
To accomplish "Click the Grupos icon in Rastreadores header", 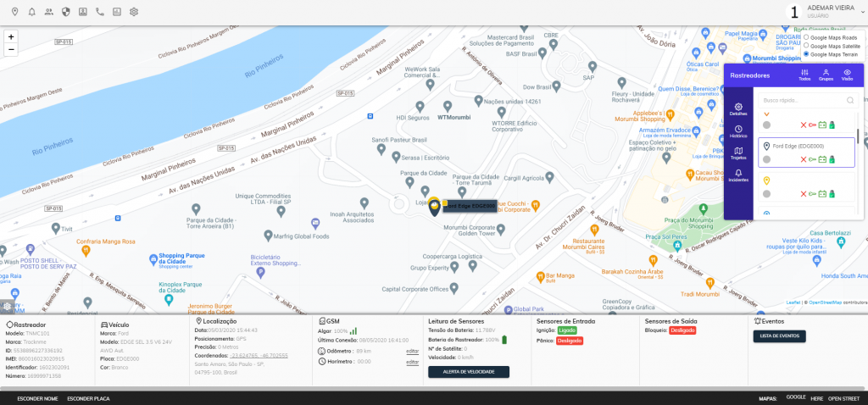I will (x=826, y=75).
